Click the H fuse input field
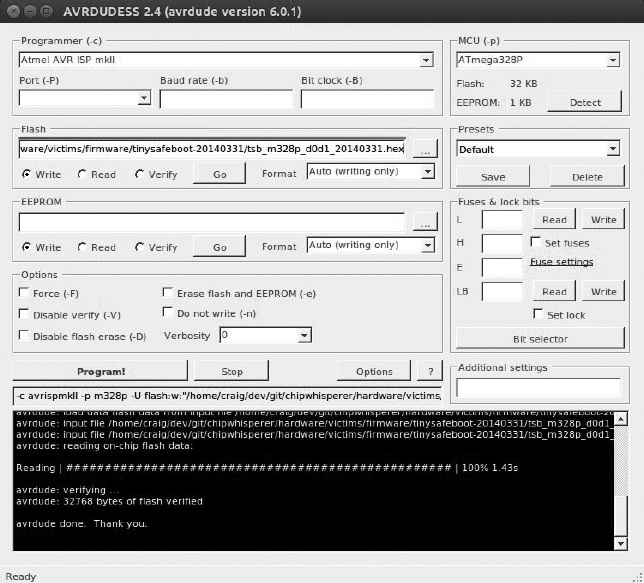Image resolution: width=644 pixels, height=583 pixels. tap(502, 243)
